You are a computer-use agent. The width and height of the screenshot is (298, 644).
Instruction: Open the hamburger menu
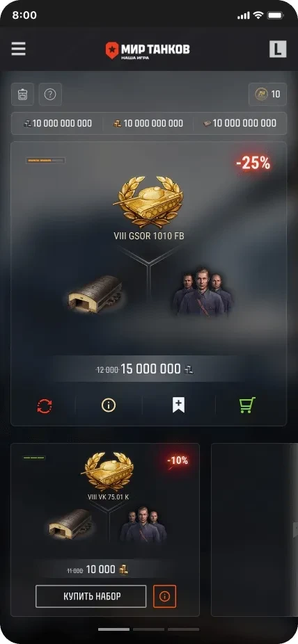[x=19, y=49]
